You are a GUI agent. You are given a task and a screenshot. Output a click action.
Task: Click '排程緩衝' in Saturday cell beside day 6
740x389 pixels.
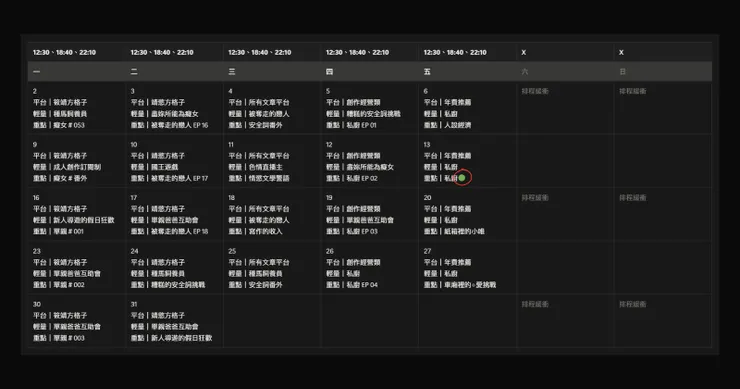click(535, 91)
